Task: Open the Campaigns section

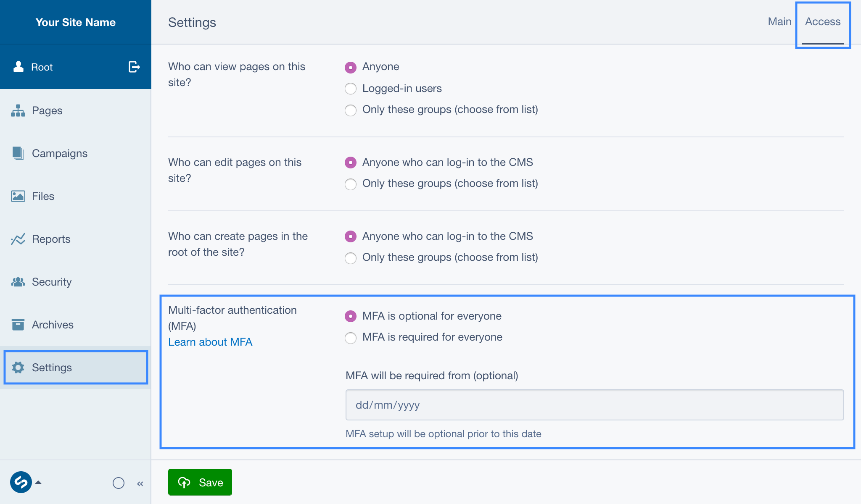Action: coord(59,153)
